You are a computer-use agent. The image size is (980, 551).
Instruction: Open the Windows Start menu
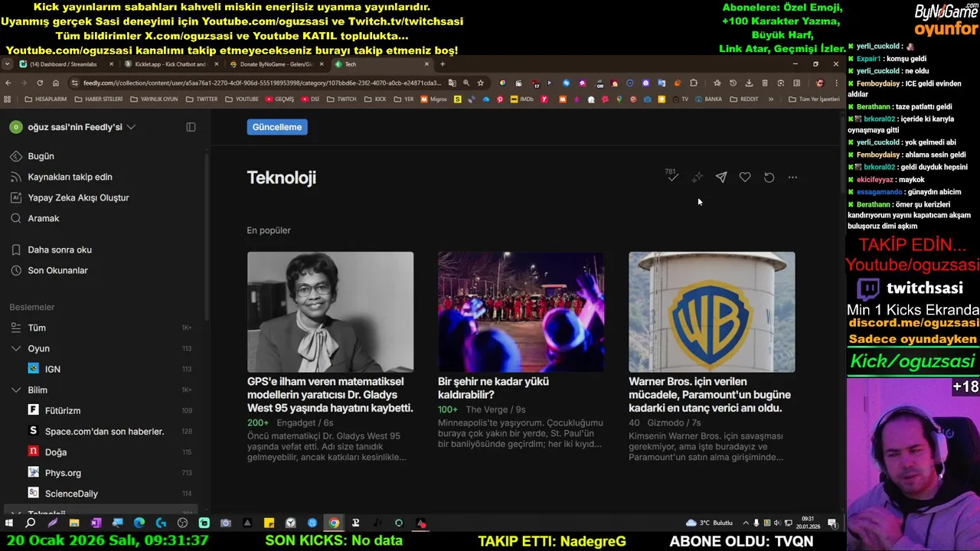[8, 523]
